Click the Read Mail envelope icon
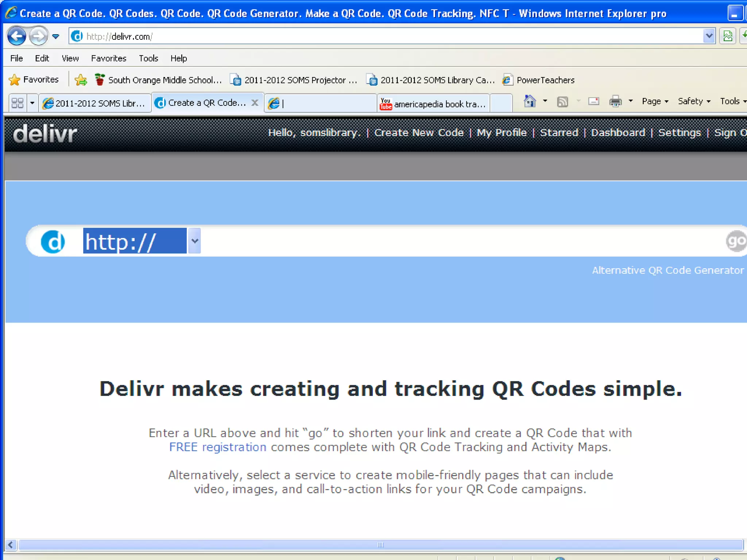The image size is (747, 560). click(593, 101)
